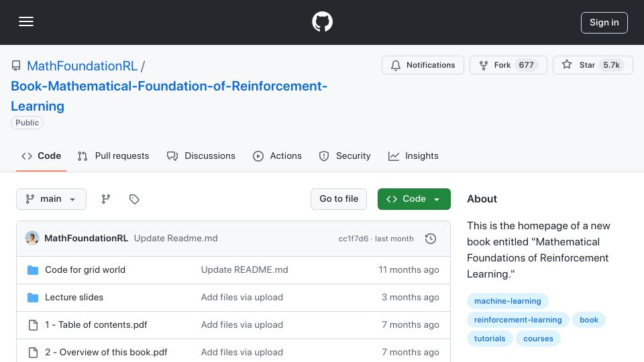Click the Notifications bell button
Image resolution: width=644 pixels, height=362 pixels.
[423, 65]
